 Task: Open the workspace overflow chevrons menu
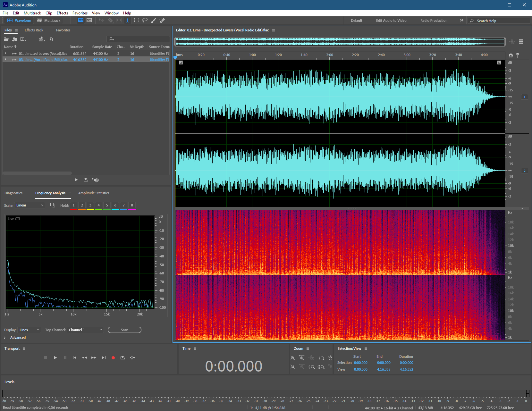(x=462, y=20)
